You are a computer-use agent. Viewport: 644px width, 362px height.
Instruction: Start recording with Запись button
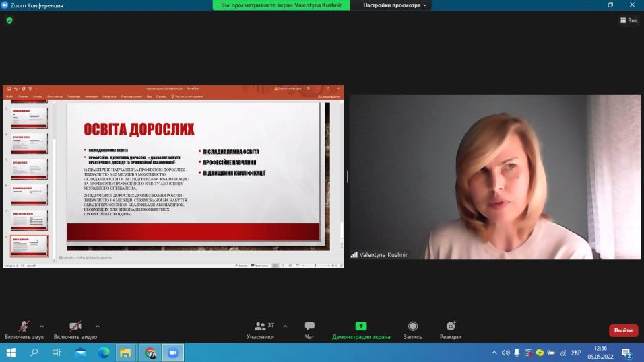pos(412,326)
